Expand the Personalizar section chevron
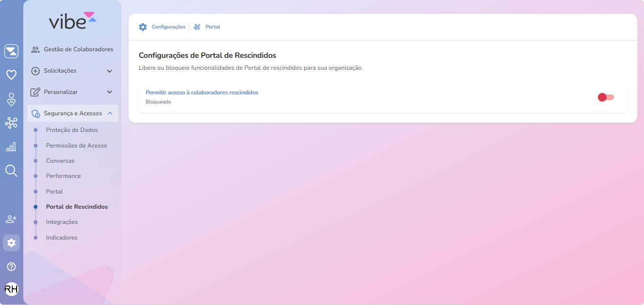Viewport: 644px width, 305px height. pyautogui.click(x=110, y=92)
